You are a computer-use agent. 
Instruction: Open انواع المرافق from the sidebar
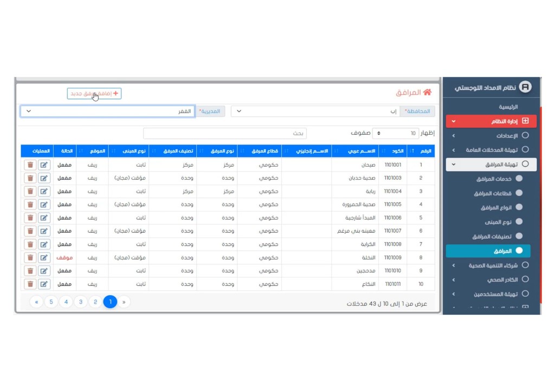click(x=501, y=207)
